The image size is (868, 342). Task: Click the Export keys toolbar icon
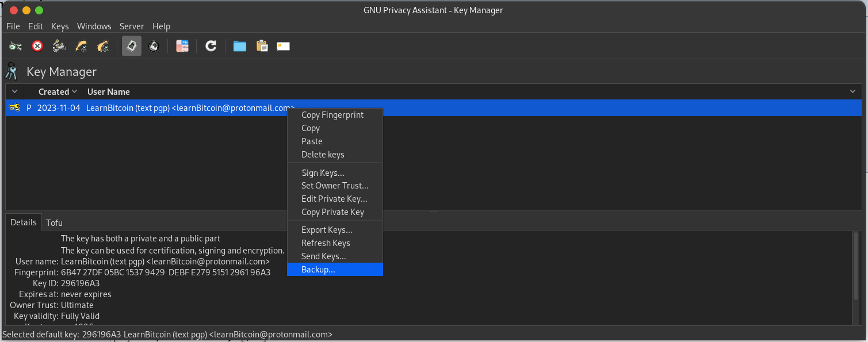(x=103, y=46)
